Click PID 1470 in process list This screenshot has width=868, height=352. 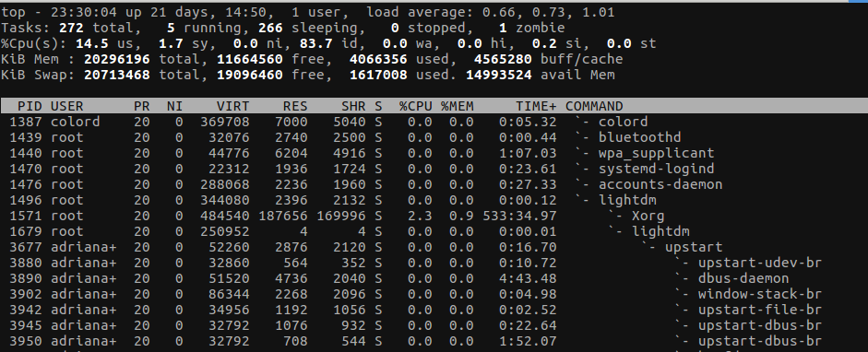[26, 169]
